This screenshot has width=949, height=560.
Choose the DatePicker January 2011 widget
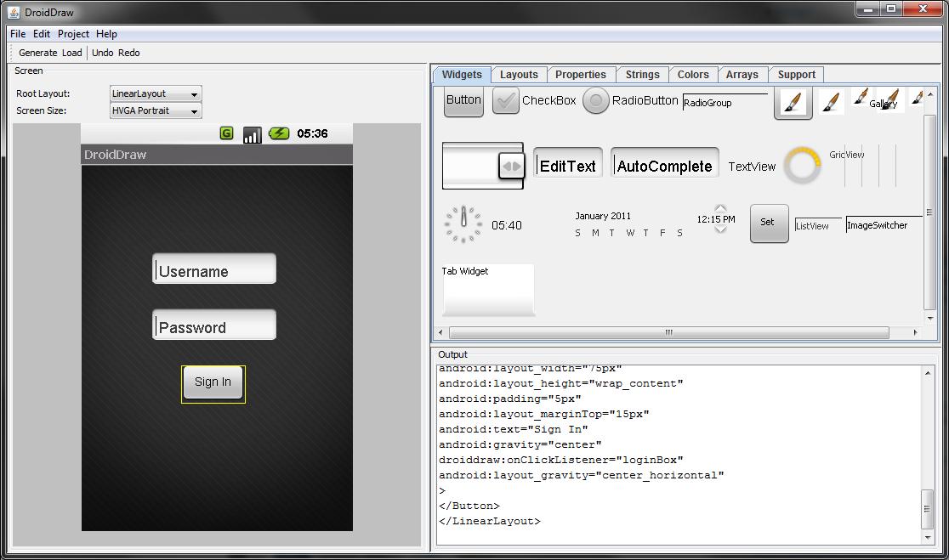(x=629, y=224)
